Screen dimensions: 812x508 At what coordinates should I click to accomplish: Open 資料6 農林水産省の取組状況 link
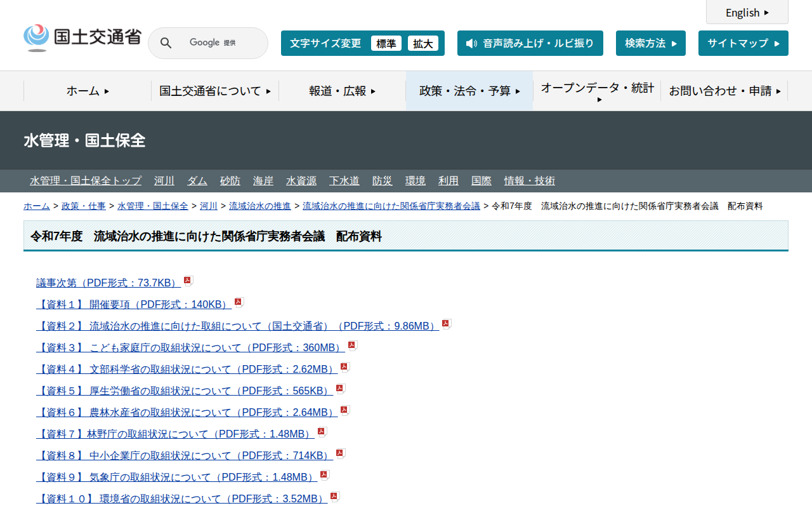click(187, 412)
